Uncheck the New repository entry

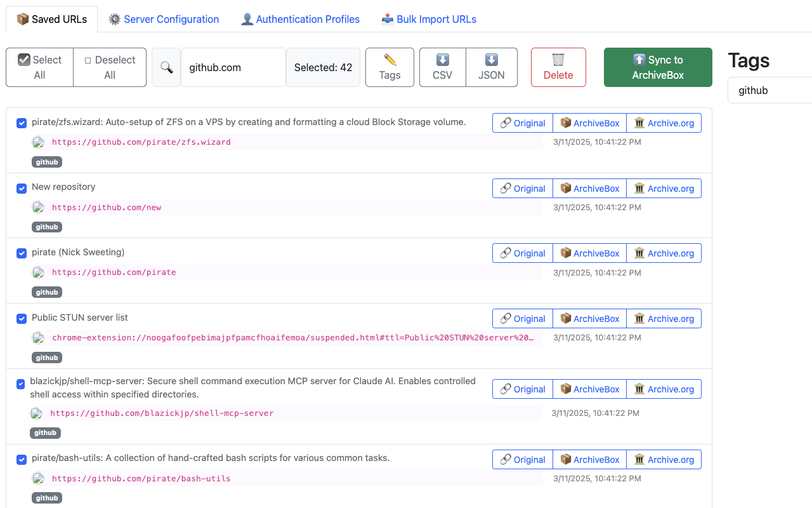pyautogui.click(x=21, y=189)
